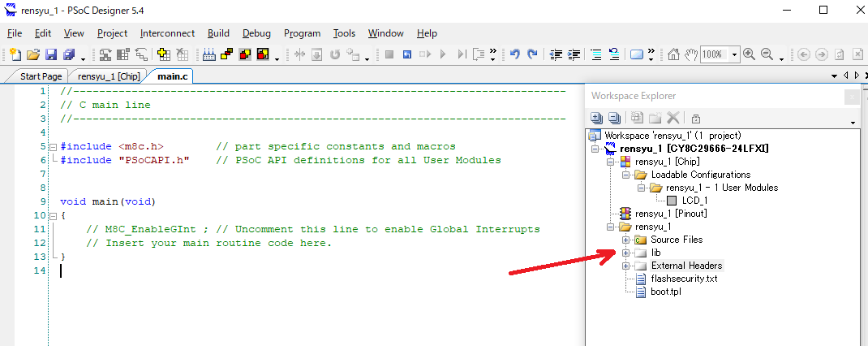This screenshot has width=868, height=346.
Task: Switch to the Start Page tab
Action: click(41, 76)
